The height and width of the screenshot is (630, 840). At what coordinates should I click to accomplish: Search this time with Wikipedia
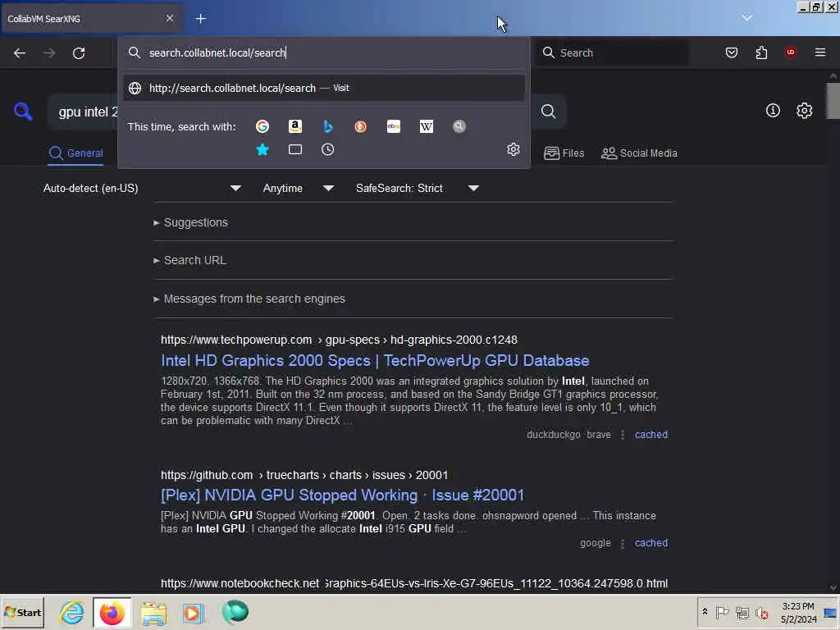(x=427, y=126)
